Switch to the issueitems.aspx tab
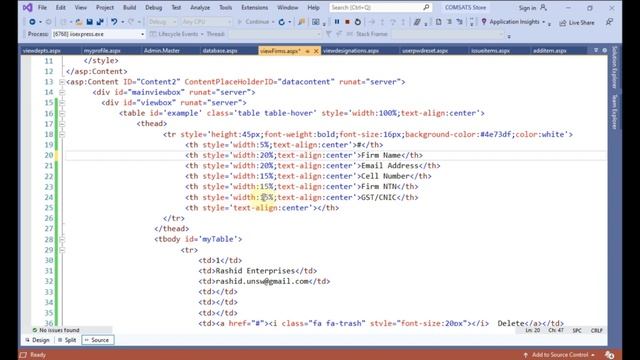Image resolution: width=640 pixels, height=360 pixels. coord(490,51)
